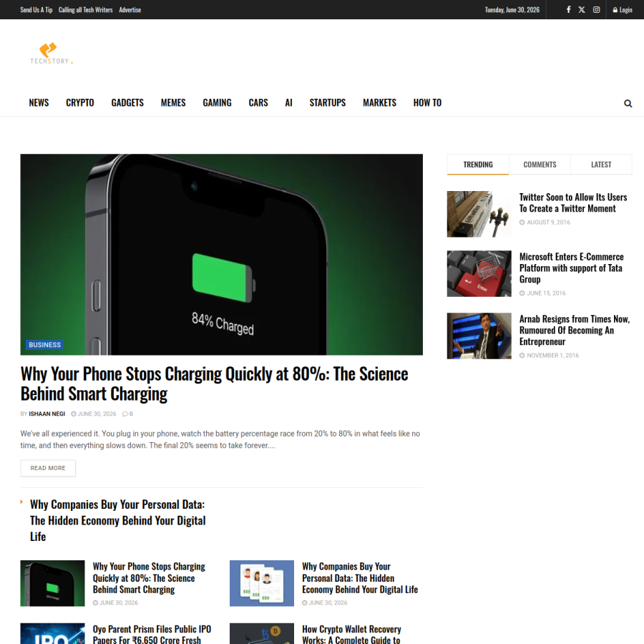Open Microsoft E-Commerce article title
The image size is (644, 644).
point(571,268)
